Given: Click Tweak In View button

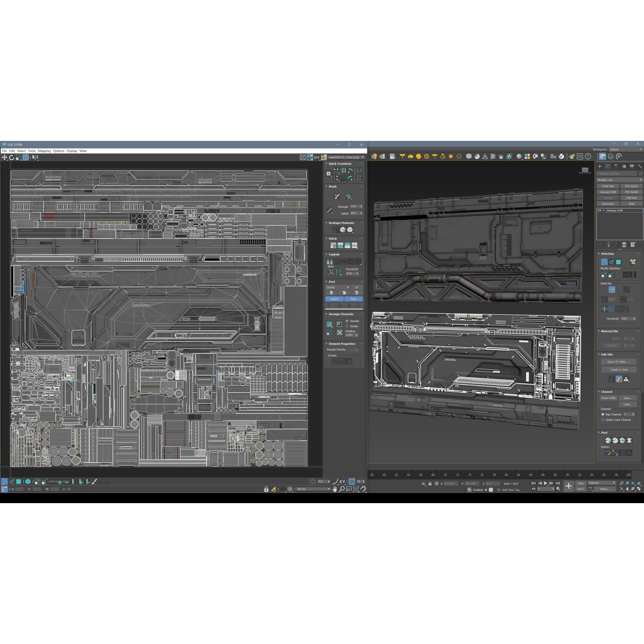Looking at the screenshot, I should click(x=619, y=370).
